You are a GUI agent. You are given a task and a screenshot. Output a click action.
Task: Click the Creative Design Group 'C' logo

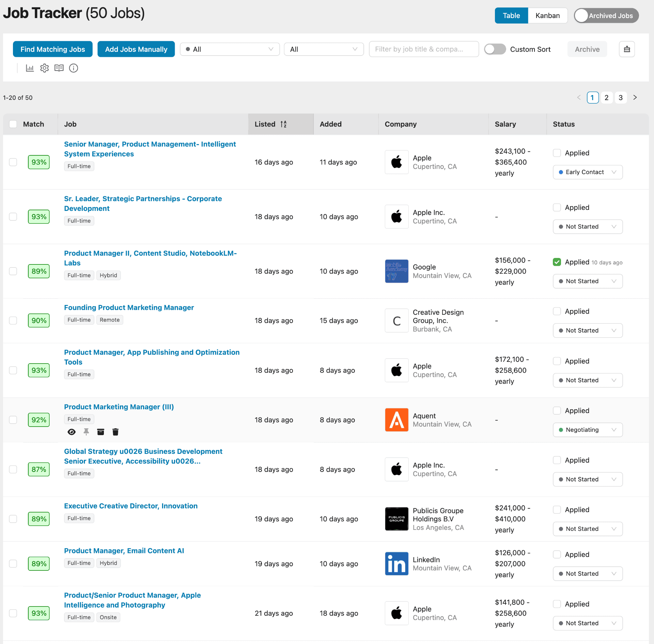pyautogui.click(x=396, y=321)
